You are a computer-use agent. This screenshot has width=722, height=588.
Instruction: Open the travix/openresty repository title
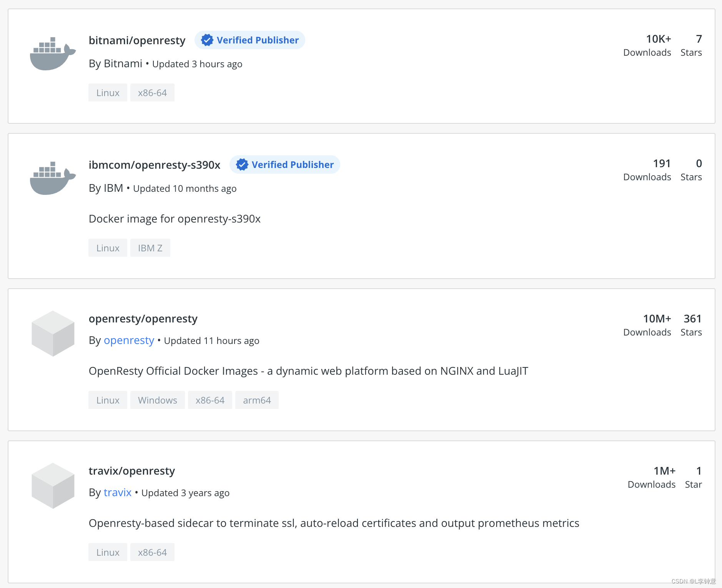pyautogui.click(x=132, y=471)
